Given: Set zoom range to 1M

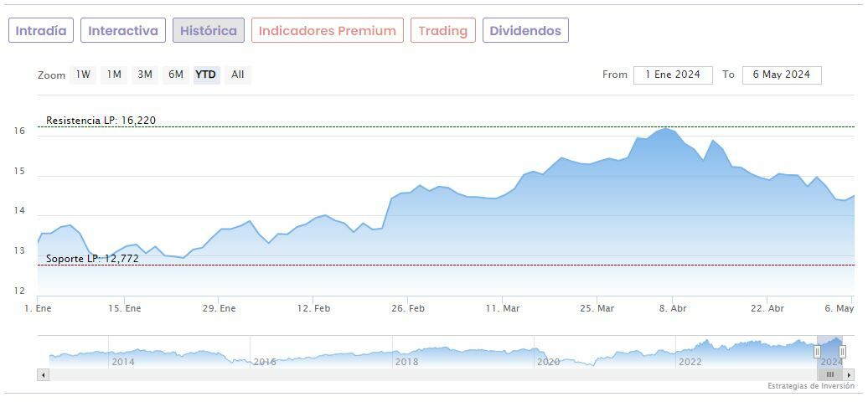Looking at the screenshot, I should tap(114, 75).
